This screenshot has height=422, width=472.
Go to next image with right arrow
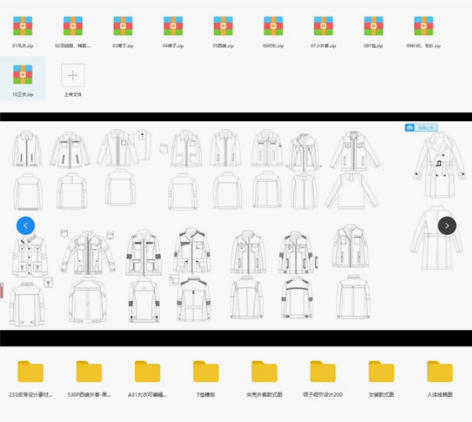point(447,226)
